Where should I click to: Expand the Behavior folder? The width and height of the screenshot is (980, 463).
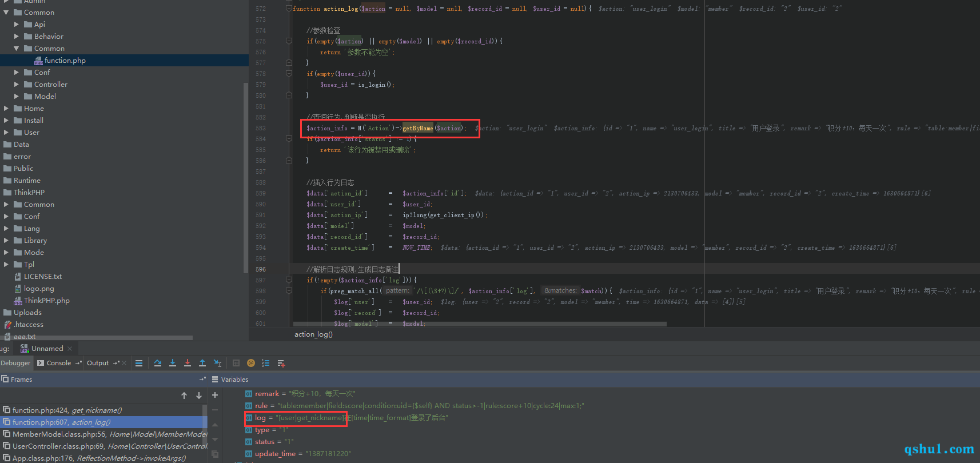(x=17, y=37)
